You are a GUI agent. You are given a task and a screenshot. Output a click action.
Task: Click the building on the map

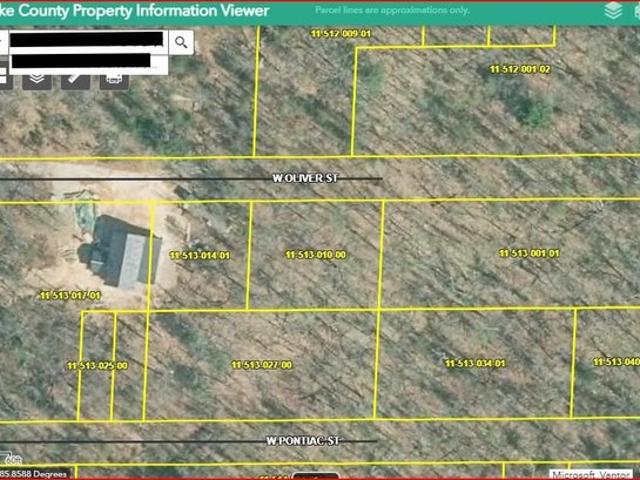125,250
